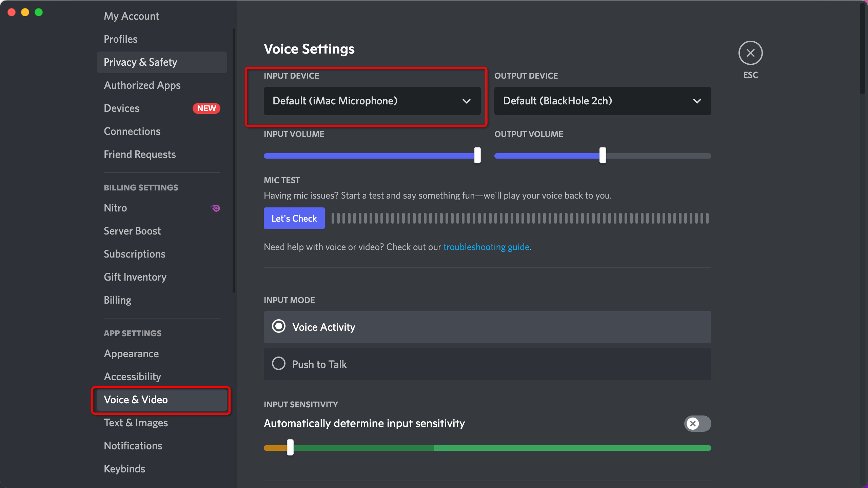Image resolution: width=868 pixels, height=488 pixels.
Task: Open Appearance settings
Action: click(131, 353)
